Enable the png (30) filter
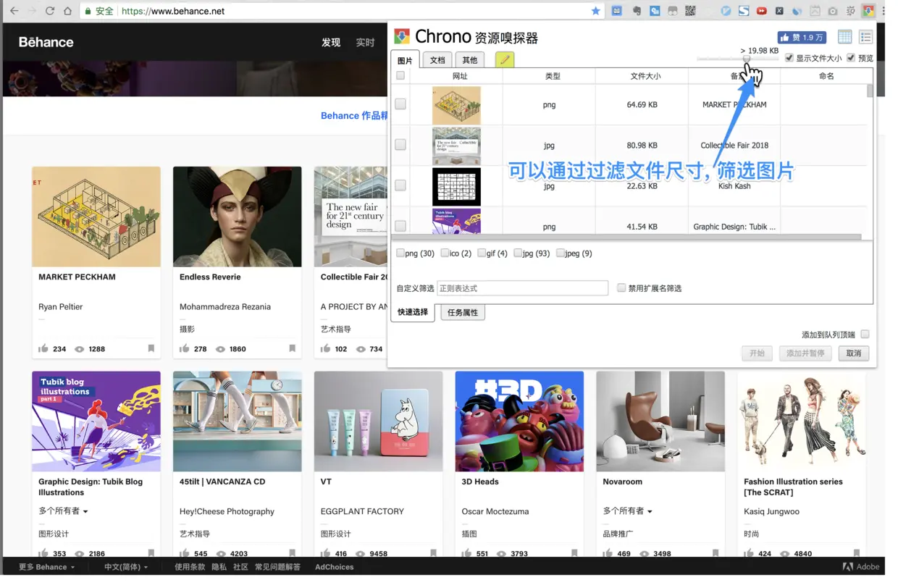This screenshot has width=898, height=588. (400, 253)
